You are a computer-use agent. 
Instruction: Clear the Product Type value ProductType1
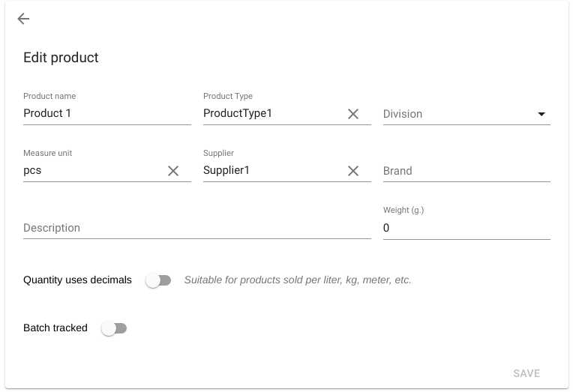click(353, 114)
